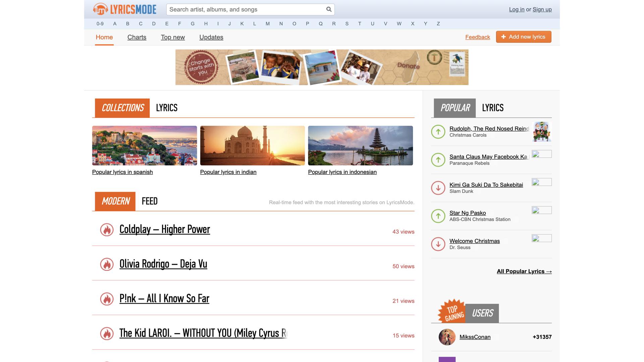Focus the artist and songs search field
This screenshot has height=362, width=644.
[x=247, y=9]
